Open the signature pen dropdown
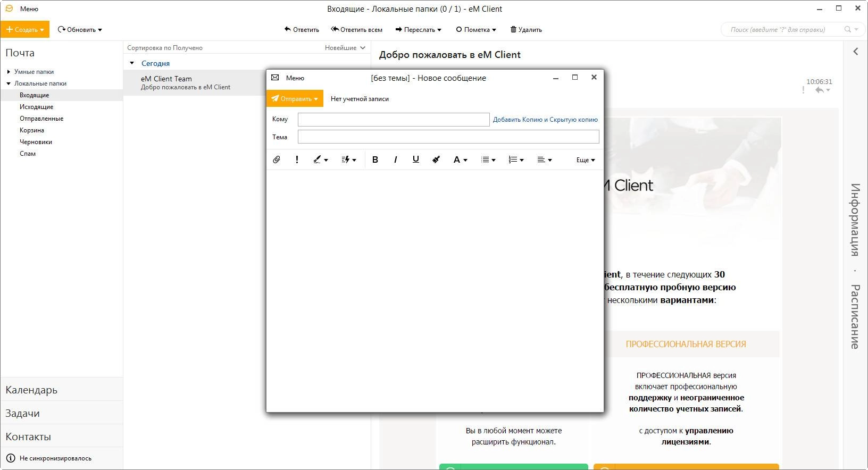The width and height of the screenshot is (868, 470). 320,160
